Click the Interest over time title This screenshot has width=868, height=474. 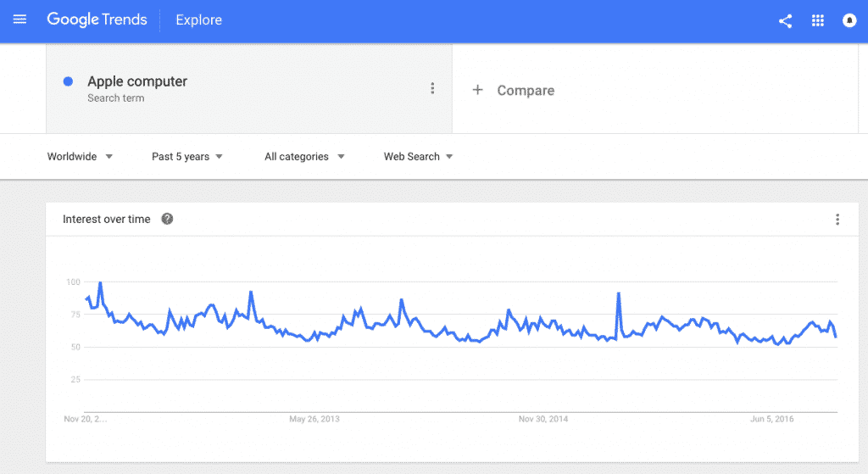click(106, 220)
